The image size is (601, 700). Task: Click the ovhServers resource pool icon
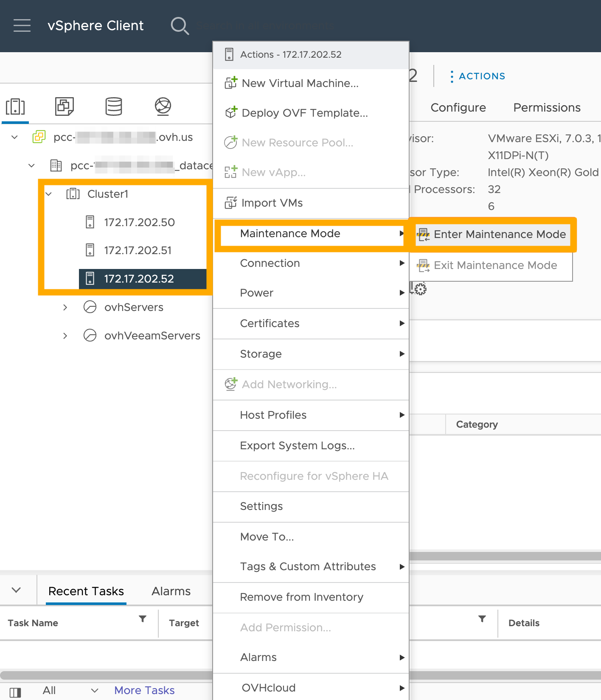90,307
